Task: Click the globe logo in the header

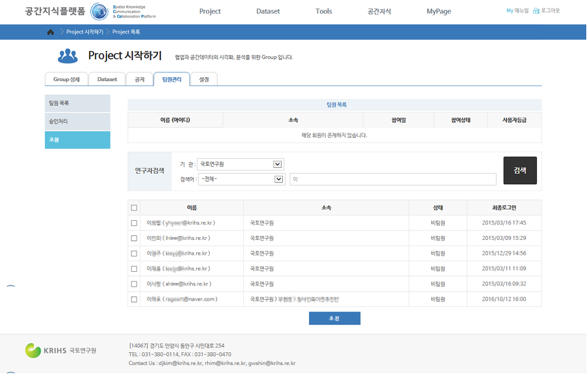Action: click(99, 12)
